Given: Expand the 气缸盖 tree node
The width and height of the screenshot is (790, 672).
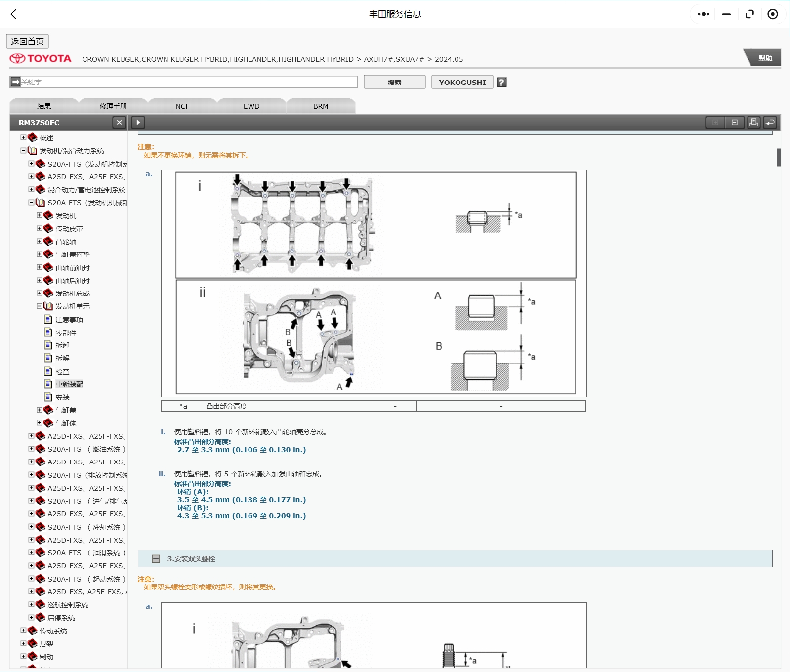Looking at the screenshot, I should [40, 410].
